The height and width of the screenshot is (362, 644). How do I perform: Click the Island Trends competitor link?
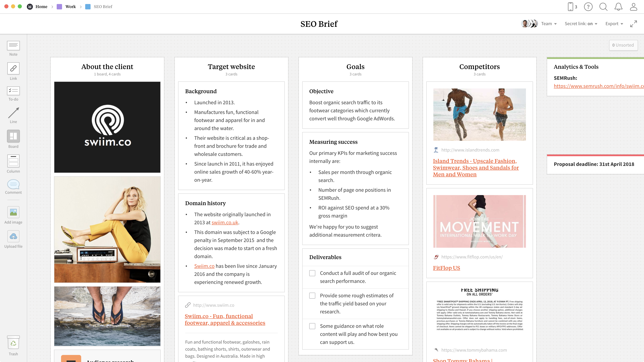tap(475, 167)
